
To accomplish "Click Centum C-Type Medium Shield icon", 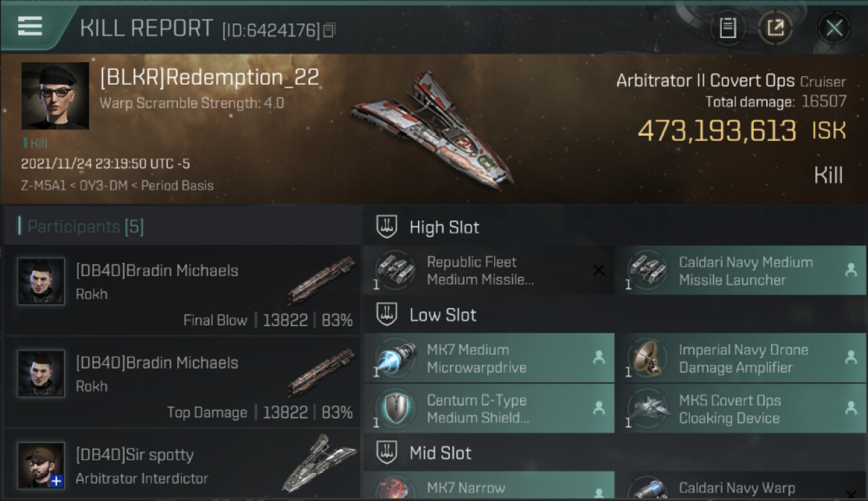I will pos(396,409).
